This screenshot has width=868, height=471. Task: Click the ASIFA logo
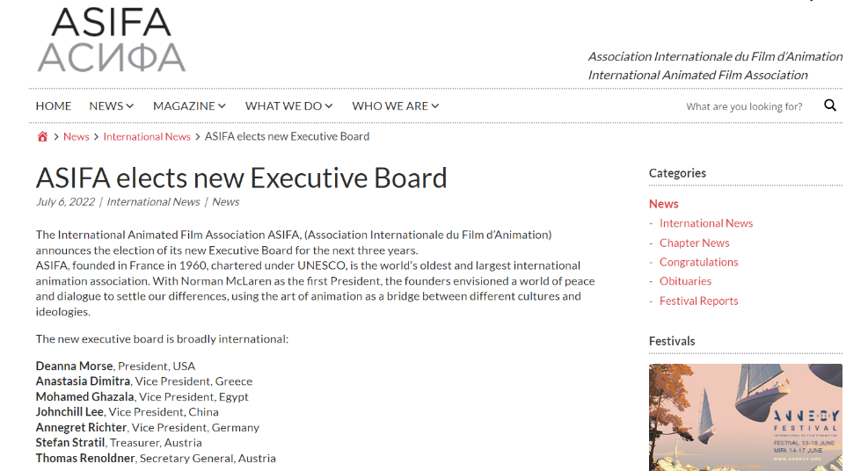(112, 40)
